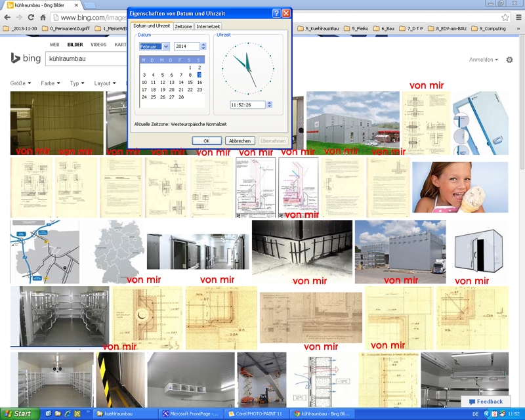Switch to the Zeitzone tab
The height and width of the screenshot is (420, 525).
[x=184, y=26]
